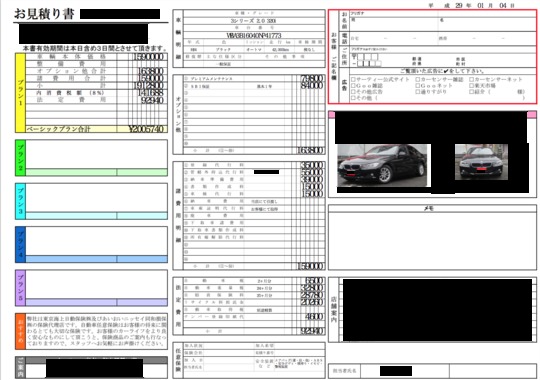Click the 一般保証 cell
The image size is (540, 380).
pos(223,64)
